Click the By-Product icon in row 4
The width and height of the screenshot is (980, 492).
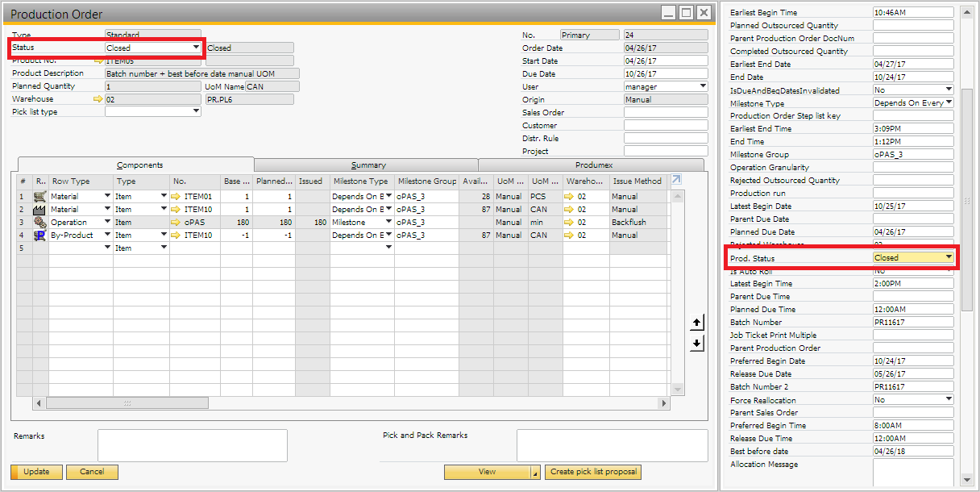pos(39,236)
